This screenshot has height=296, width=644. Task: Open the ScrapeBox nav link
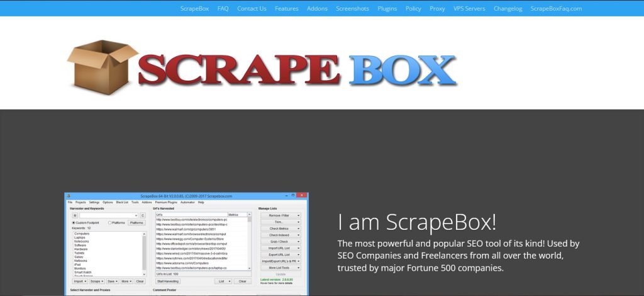click(194, 8)
